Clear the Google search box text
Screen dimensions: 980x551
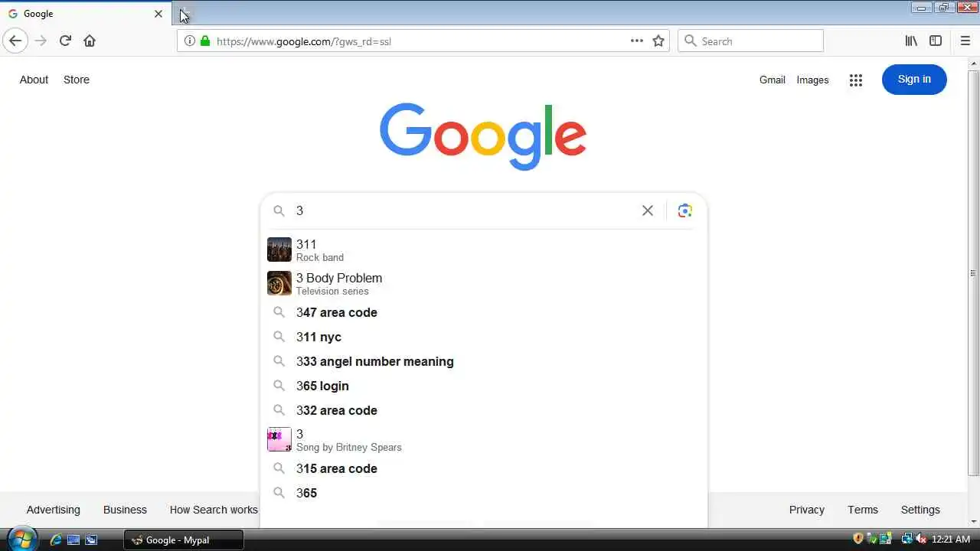point(648,210)
